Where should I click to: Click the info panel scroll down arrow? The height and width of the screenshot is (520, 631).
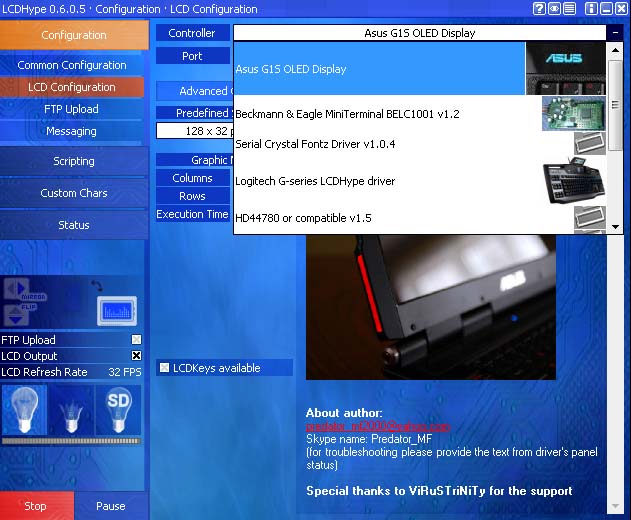coord(615,506)
